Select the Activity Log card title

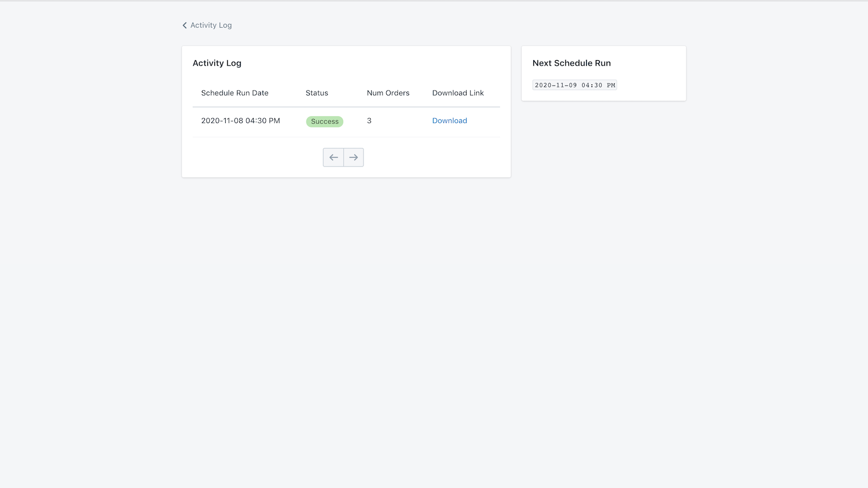pos(217,63)
